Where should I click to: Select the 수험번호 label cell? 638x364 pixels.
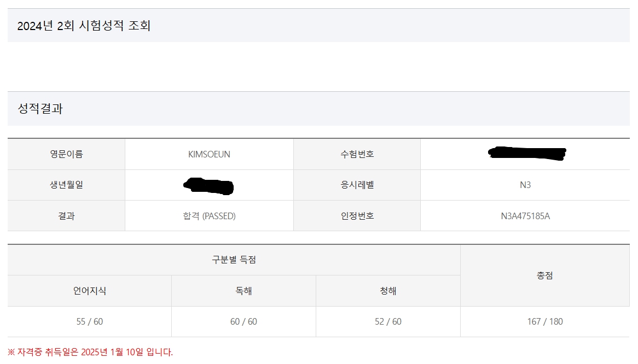pos(357,154)
